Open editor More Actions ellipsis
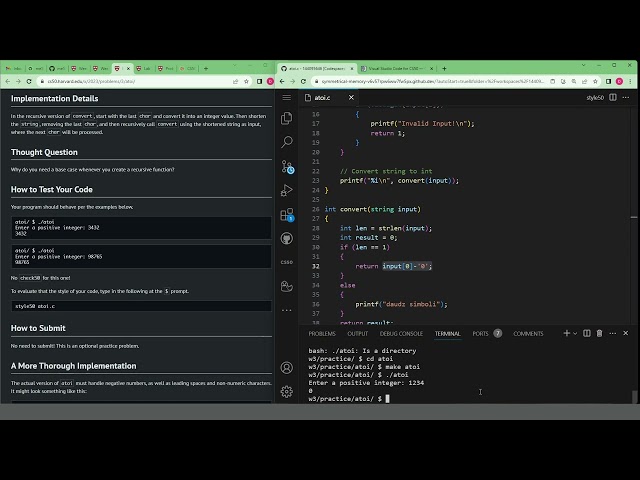Image resolution: width=640 pixels, height=480 pixels. point(626,98)
